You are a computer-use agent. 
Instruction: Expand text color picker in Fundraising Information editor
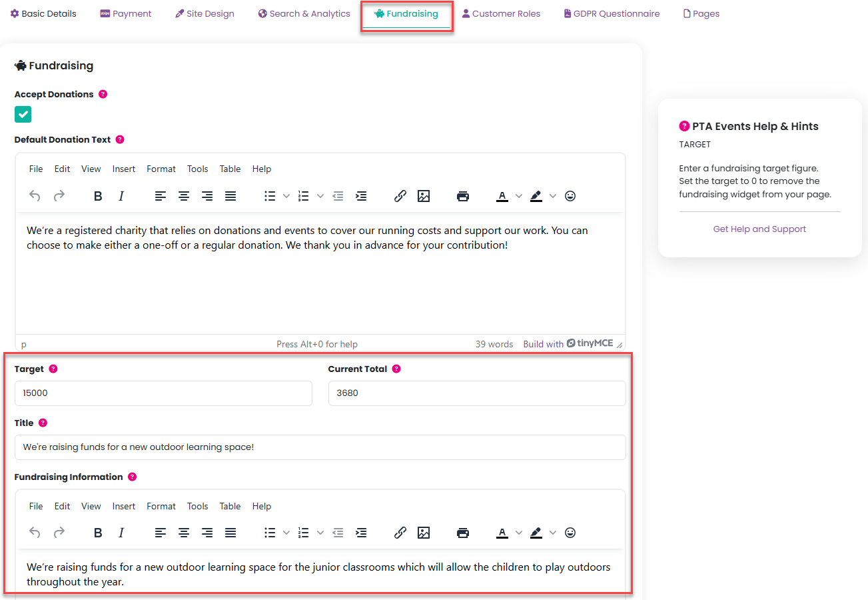coord(519,533)
